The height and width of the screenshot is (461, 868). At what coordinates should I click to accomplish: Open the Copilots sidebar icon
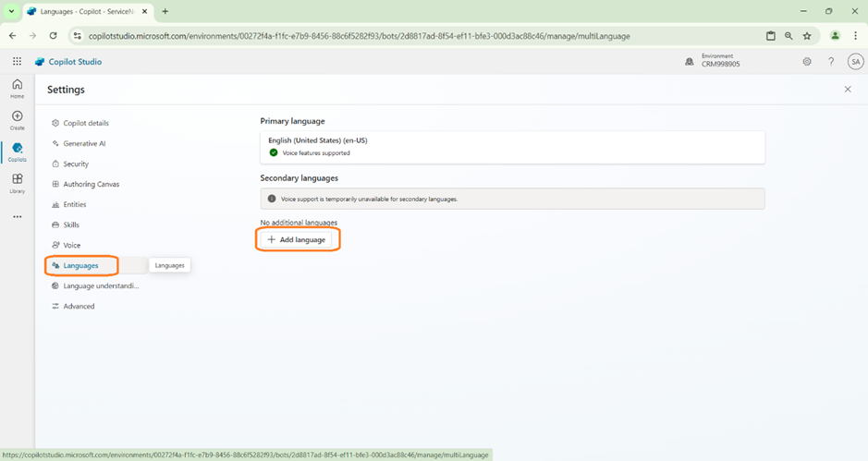(x=17, y=151)
